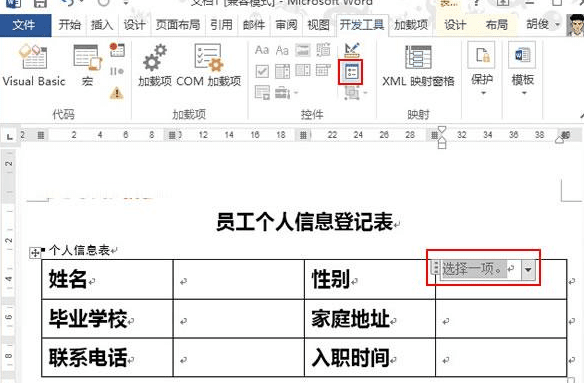Viewport: 584px width, 383px height.
Task: Open the 文件 tab
Action: 25,25
